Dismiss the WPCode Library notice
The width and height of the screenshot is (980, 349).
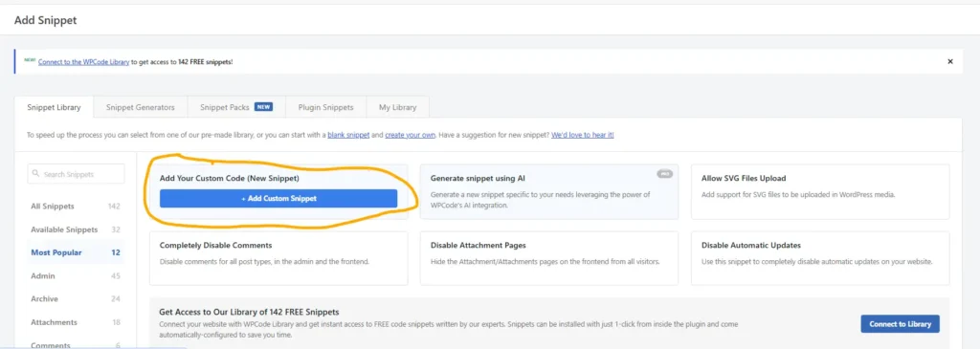click(x=950, y=62)
